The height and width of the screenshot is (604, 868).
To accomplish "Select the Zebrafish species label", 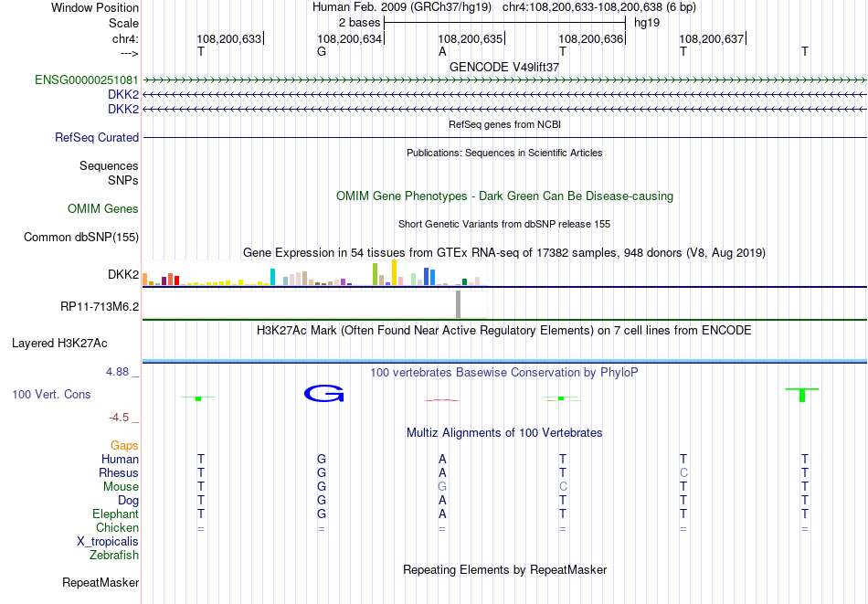I will pos(114,555).
